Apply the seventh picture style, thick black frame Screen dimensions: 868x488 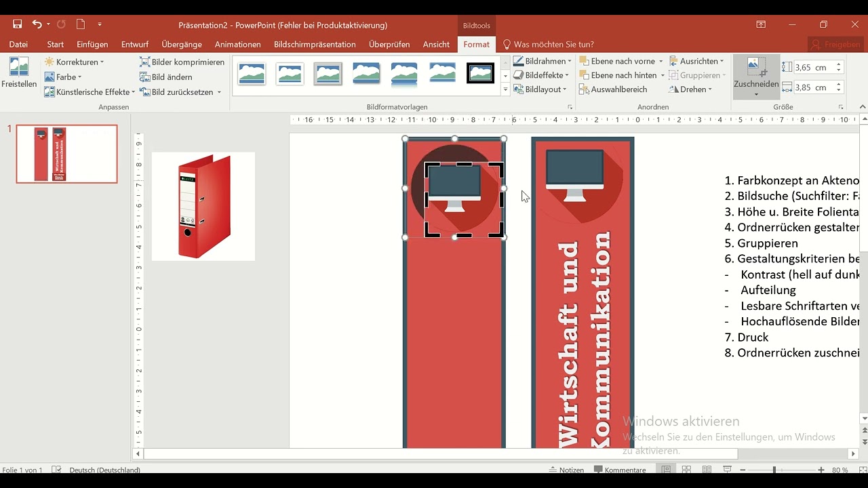[x=480, y=73]
